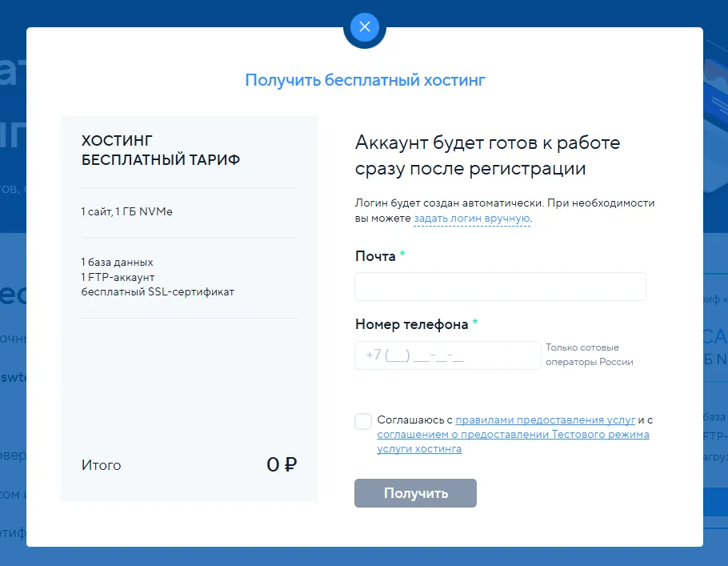The width and height of the screenshot is (728, 566).
Task: Click the '1 база данных' feature line
Action: pos(117,262)
